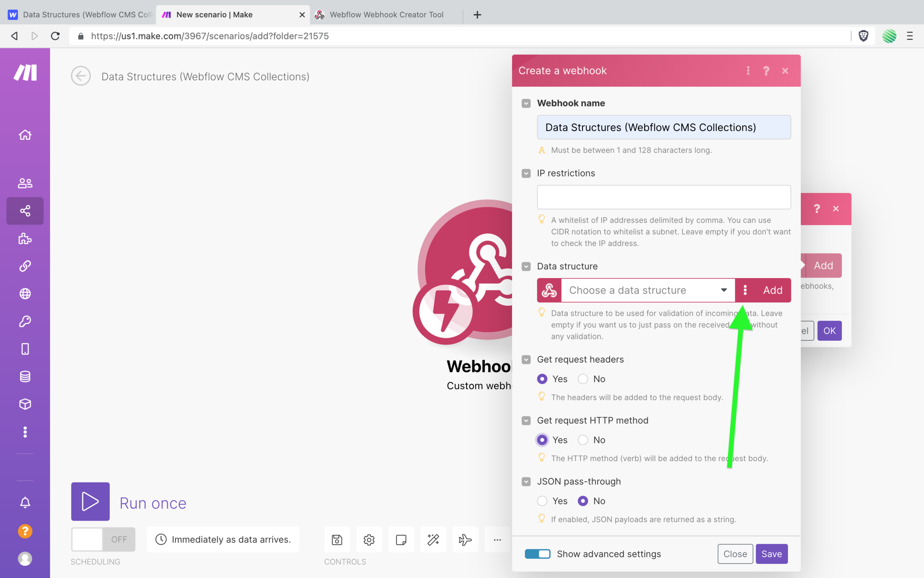Reload the browser page
Screen dimensions: 924x578
55,36
